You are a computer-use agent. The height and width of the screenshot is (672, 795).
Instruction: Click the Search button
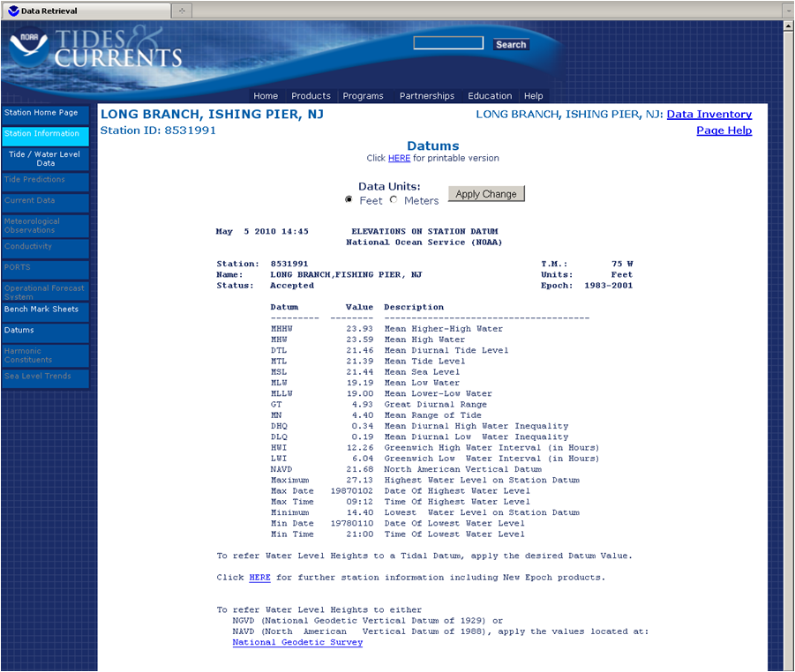click(x=511, y=45)
